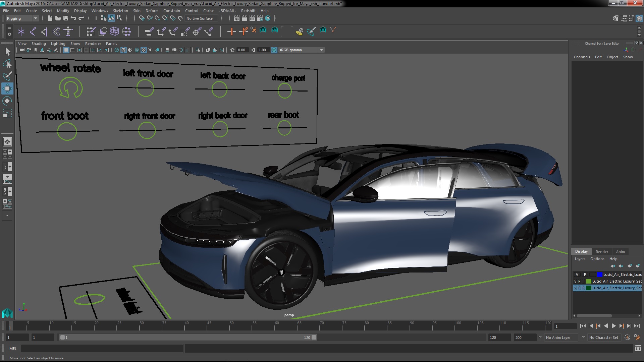This screenshot has height=362, width=644.
Task: Toggle the R reference state of selected layer
Action: [x=583, y=288]
